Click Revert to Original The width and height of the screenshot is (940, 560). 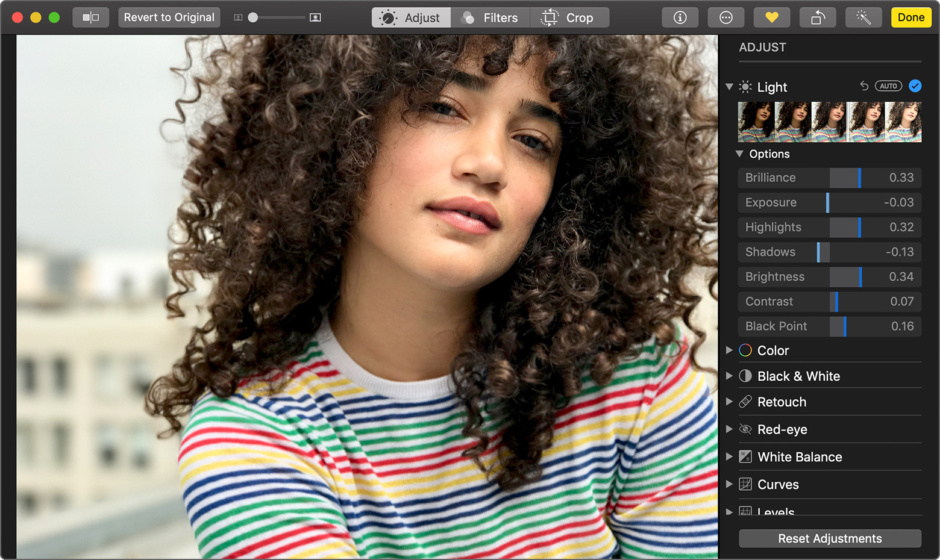[x=169, y=17]
